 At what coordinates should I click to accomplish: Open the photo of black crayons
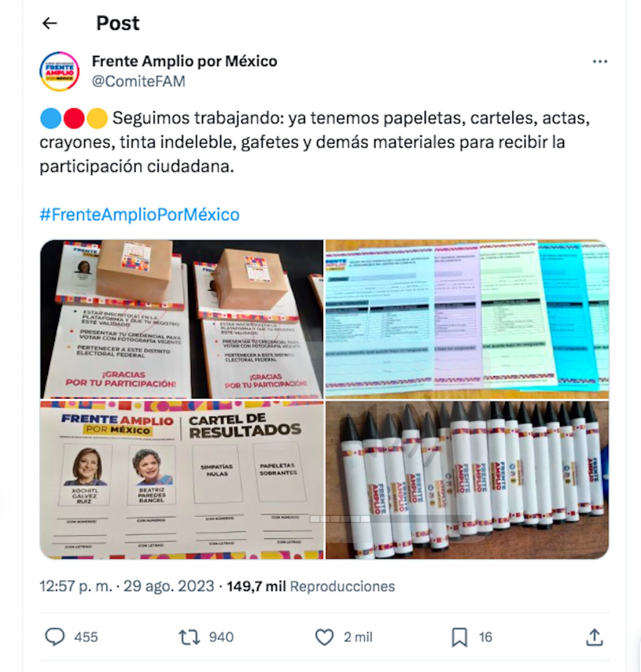[x=467, y=480]
